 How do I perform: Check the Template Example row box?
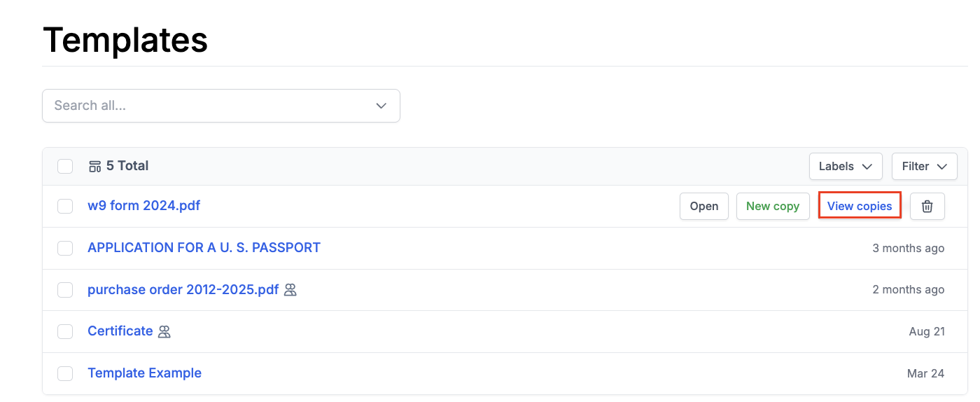coord(65,373)
